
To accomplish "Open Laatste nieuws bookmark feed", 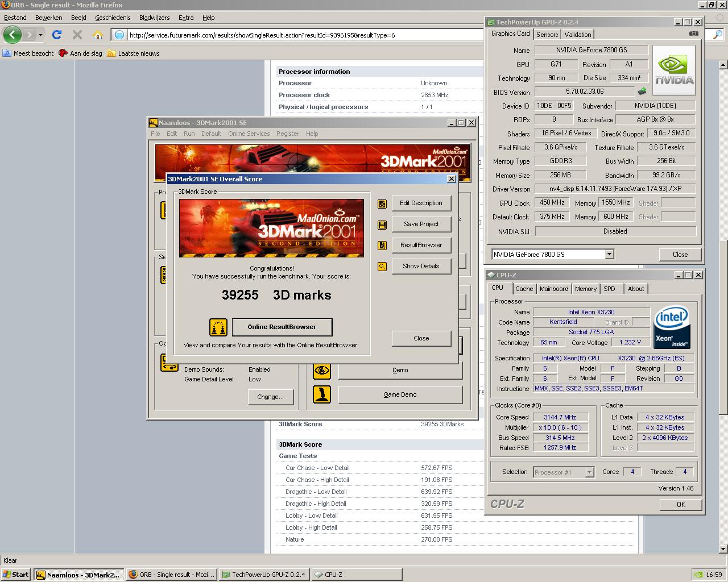I will 134,53.
